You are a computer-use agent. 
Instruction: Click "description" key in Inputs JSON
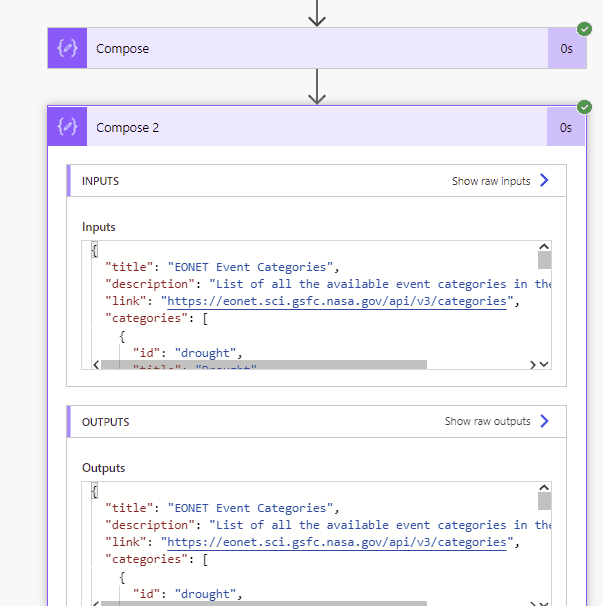(x=150, y=284)
